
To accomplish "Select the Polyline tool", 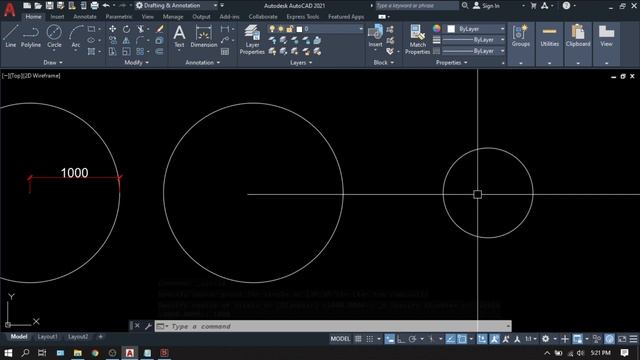I will [x=31, y=36].
